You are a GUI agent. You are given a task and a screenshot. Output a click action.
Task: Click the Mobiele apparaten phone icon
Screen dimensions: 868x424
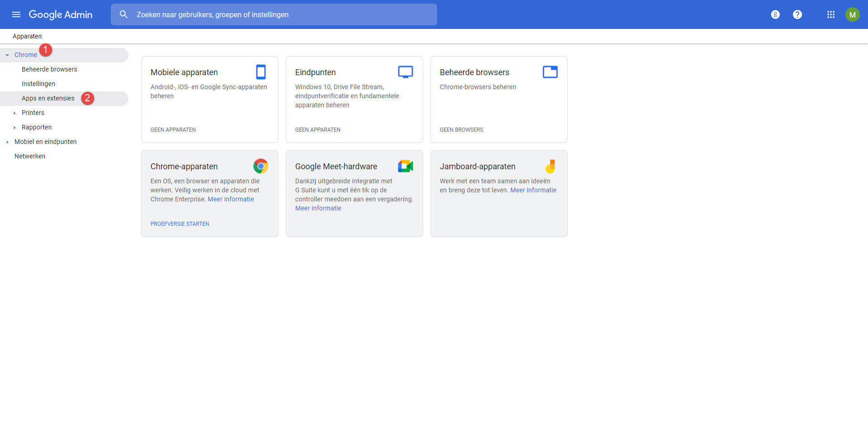pos(261,72)
